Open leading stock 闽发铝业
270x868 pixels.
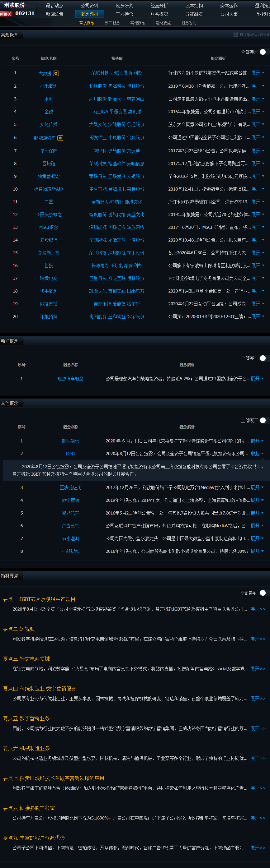[x=98, y=137]
